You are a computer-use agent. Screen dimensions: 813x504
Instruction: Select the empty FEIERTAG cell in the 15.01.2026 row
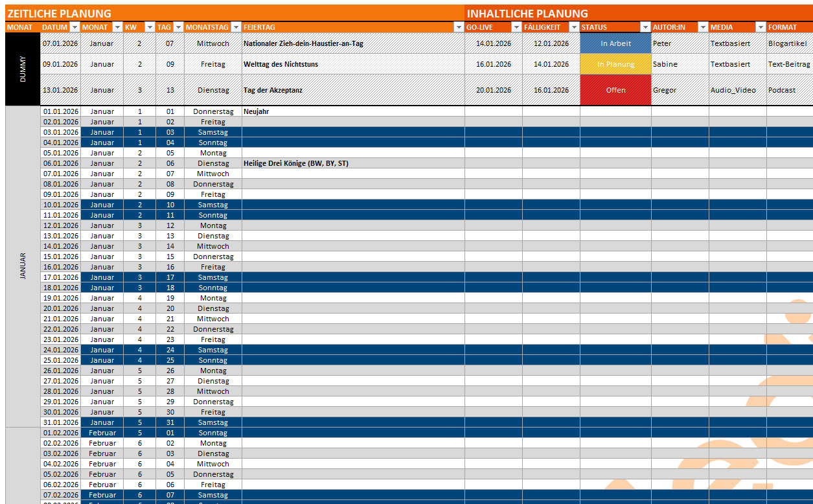tap(353, 257)
